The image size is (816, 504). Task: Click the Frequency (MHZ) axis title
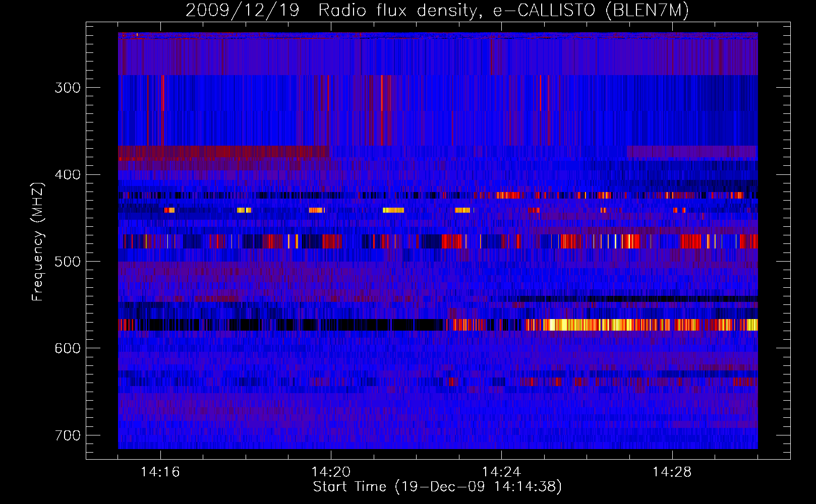[x=38, y=241]
